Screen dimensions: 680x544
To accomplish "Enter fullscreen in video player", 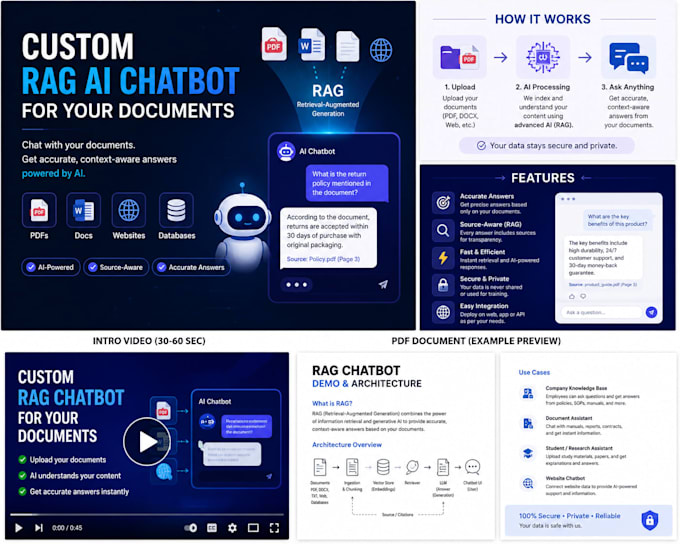I will pyautogui.click(x=274, y=528).
